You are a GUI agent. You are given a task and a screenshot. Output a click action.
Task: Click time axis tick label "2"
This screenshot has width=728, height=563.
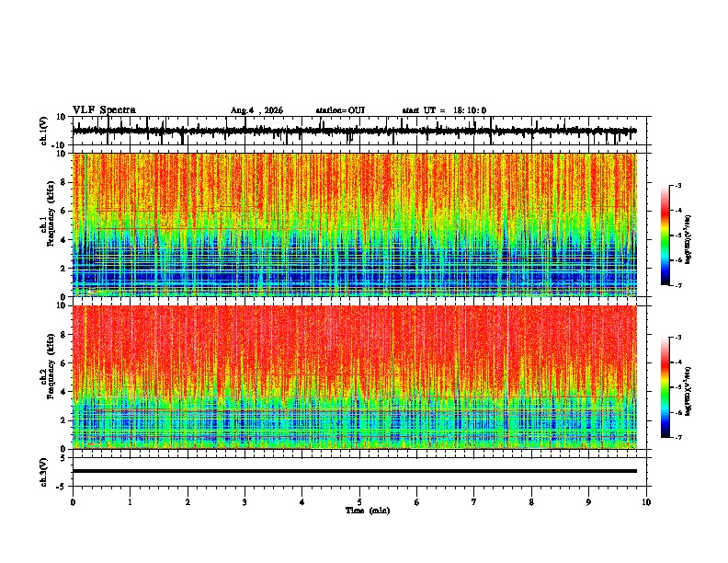(188, 502)
